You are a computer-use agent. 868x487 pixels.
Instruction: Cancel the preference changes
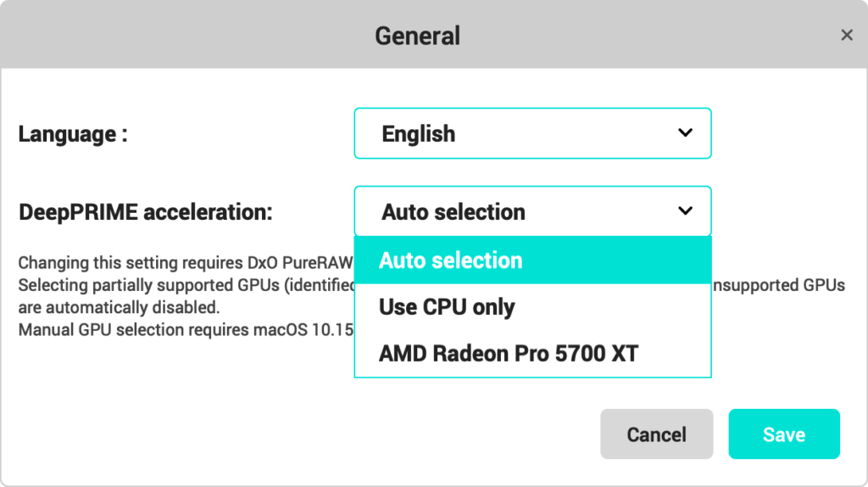pyautogui.click(x=657, y=434)
